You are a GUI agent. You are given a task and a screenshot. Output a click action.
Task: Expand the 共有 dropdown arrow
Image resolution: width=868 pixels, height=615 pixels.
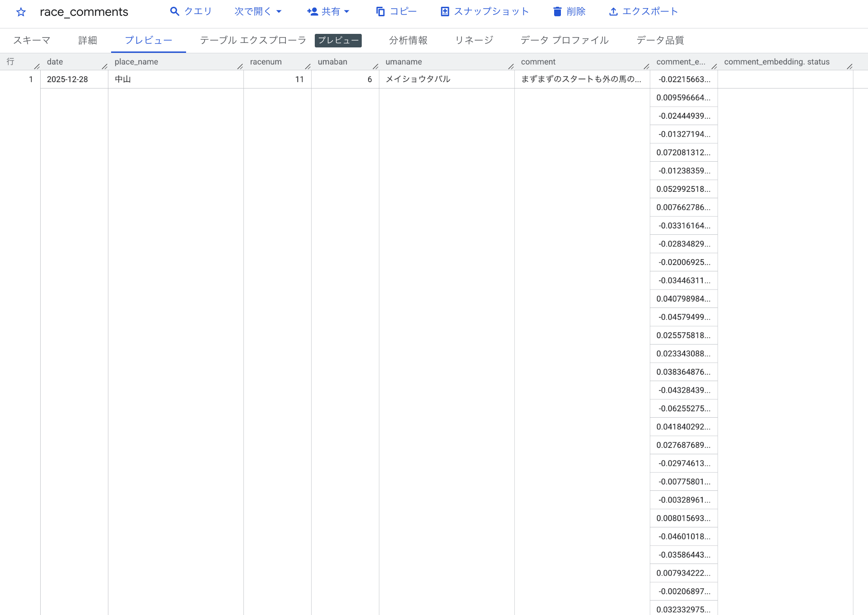click(x=347, y=11)
